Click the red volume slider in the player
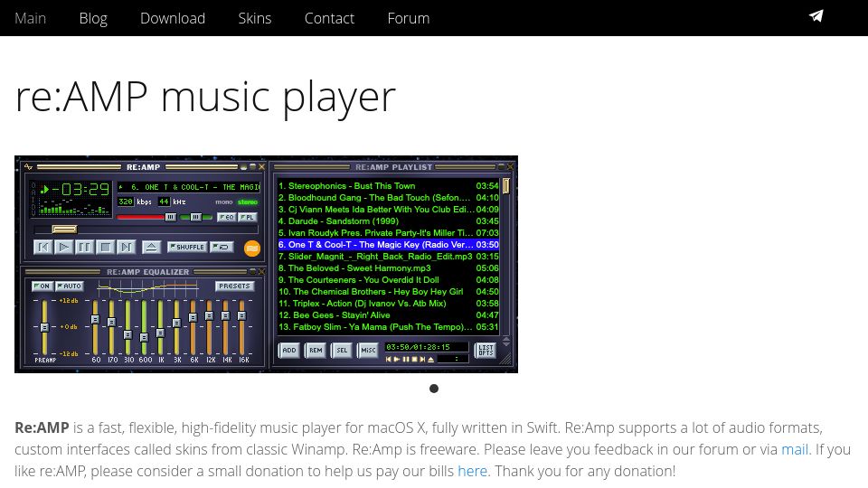 click(x=146, y=217)
